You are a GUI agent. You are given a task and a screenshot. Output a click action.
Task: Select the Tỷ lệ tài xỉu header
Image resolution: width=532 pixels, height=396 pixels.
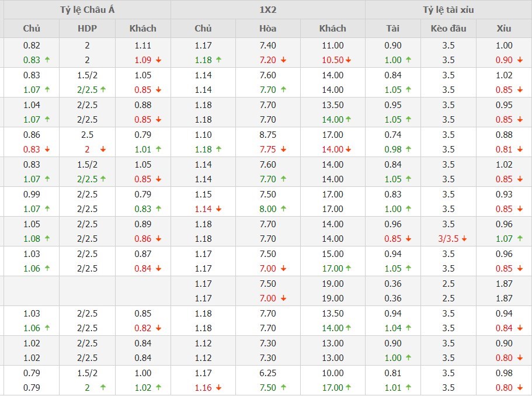click(448, 10)
